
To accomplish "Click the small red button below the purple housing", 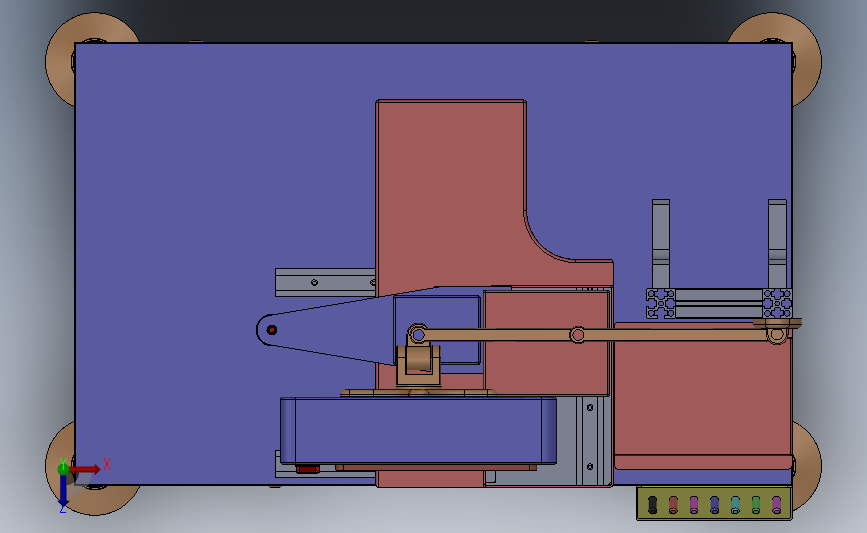I will 307,469.
